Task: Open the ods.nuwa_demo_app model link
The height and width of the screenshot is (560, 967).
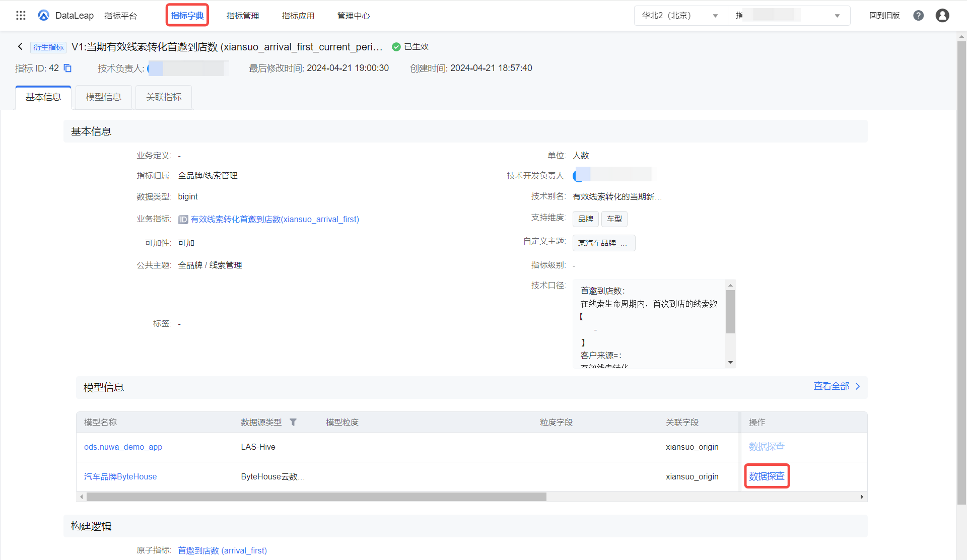Action: pyautogui.click(x=123, y=447)
